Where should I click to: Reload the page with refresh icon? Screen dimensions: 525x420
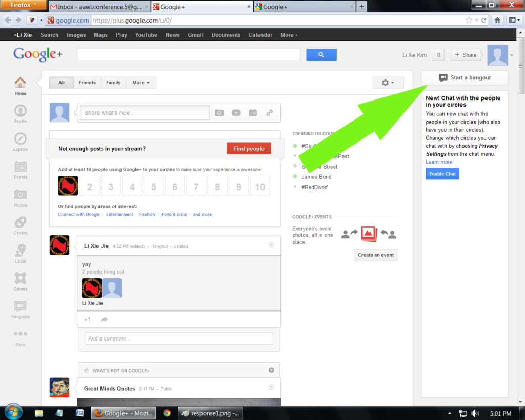(x=484, y=21)
